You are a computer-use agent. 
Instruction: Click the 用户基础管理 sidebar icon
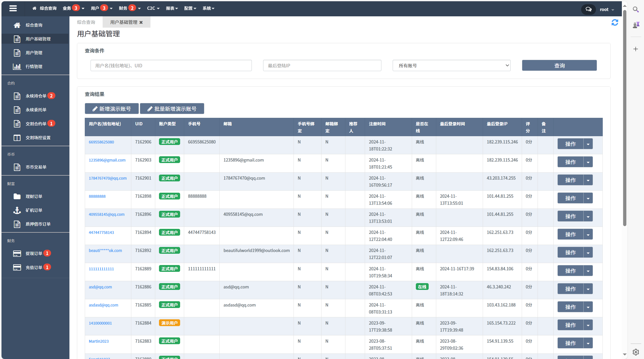pyautogui.click(x=17, y=39)
